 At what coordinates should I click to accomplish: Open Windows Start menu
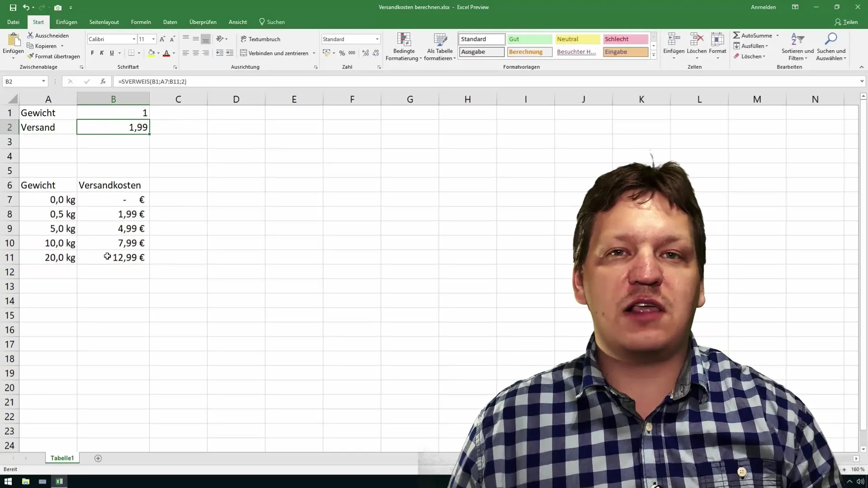pyautogui.click(x=8, y=481)
